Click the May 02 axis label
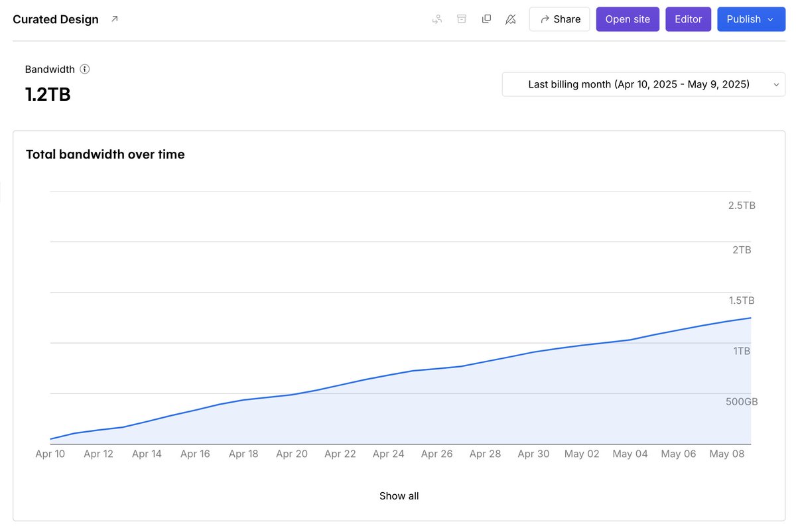796x532 pixels. [582, 454]
